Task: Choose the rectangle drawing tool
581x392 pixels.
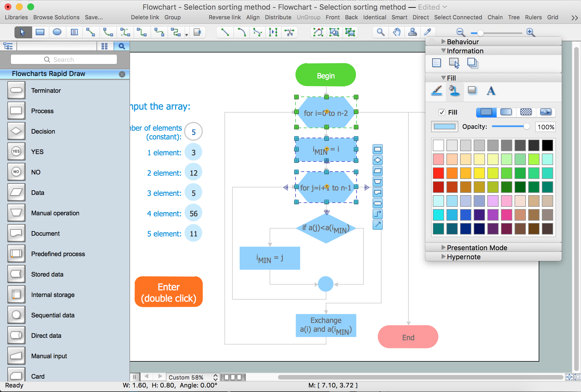Action: pos(40,32)
